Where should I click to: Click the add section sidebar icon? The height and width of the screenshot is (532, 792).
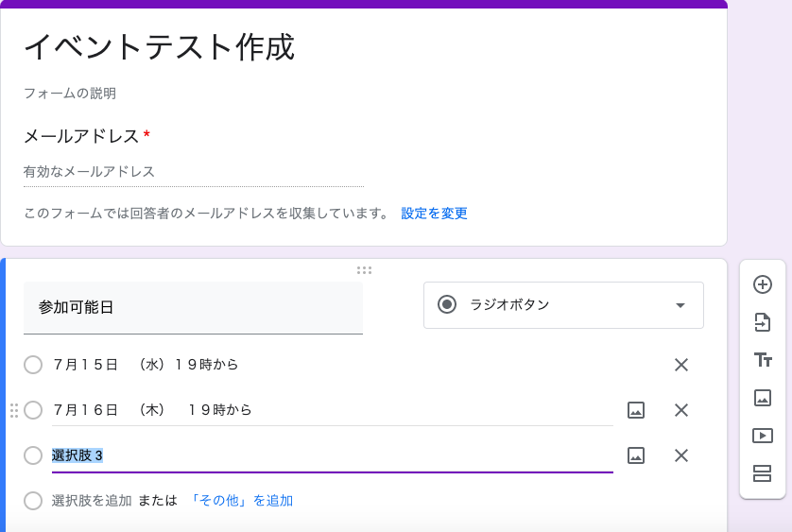pyautogui.click(x=762, y=473)
